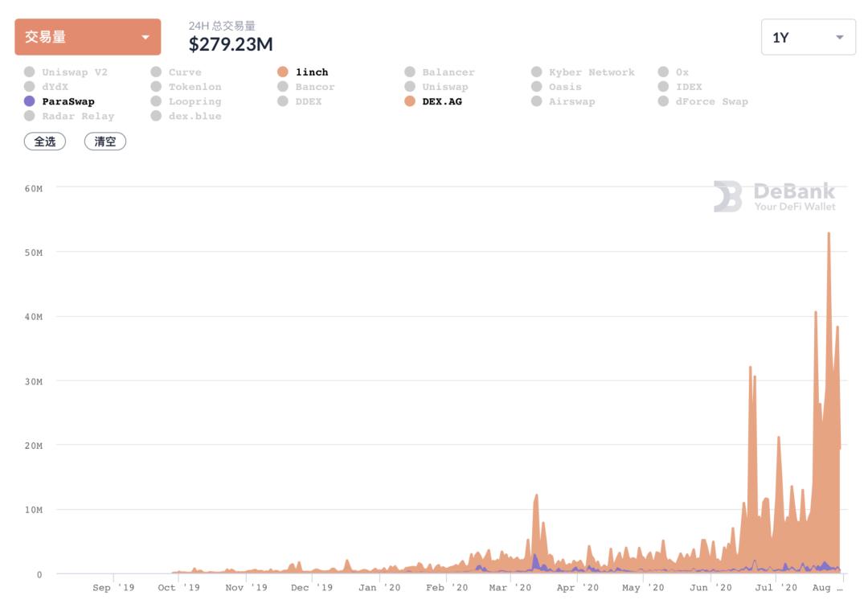
Task: Click the March 2020 orange volume peak
Action: tap(536, 497)
